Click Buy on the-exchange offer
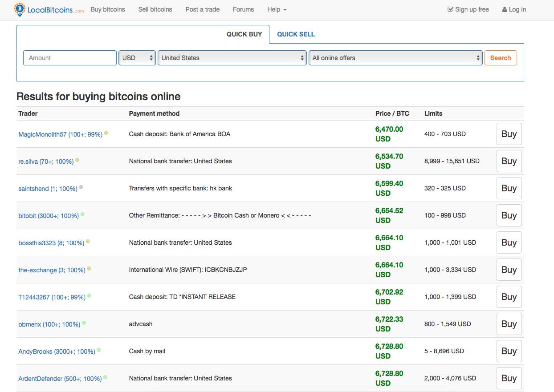 [x=509, y=270]
